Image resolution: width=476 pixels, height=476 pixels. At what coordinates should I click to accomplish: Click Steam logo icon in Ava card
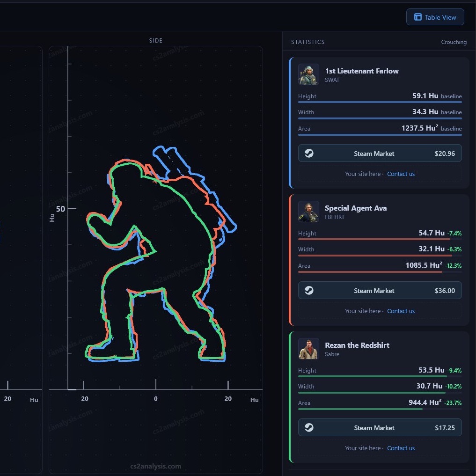tap(309, 291)
